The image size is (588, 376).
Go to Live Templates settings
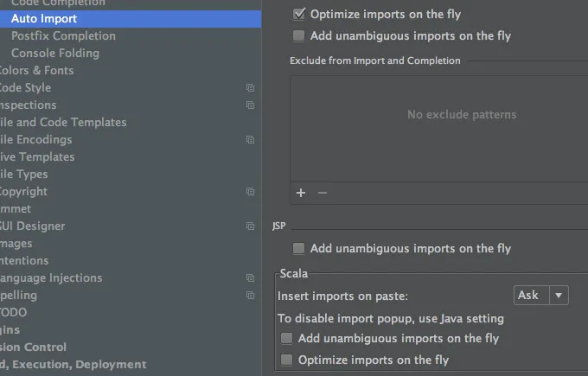37,156
